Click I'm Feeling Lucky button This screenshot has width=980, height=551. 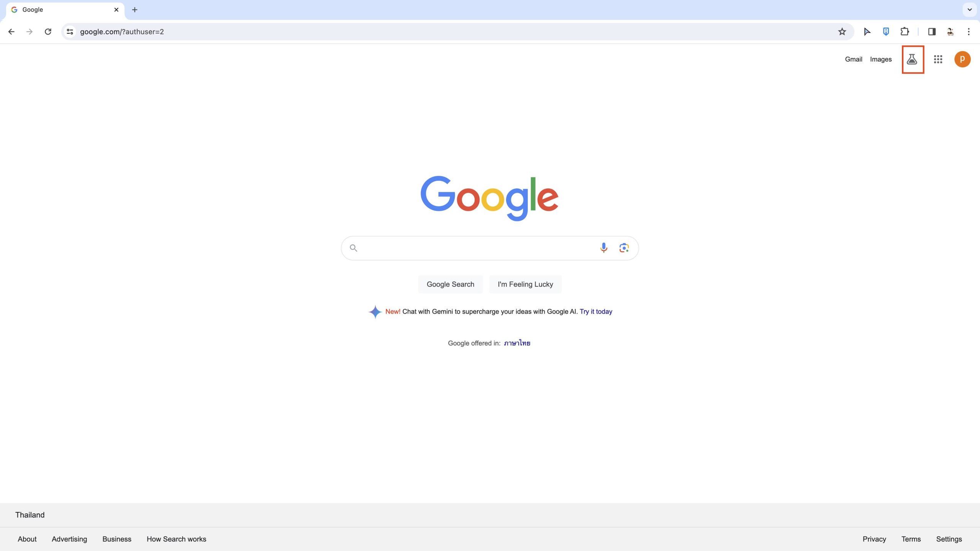point(525,284)
